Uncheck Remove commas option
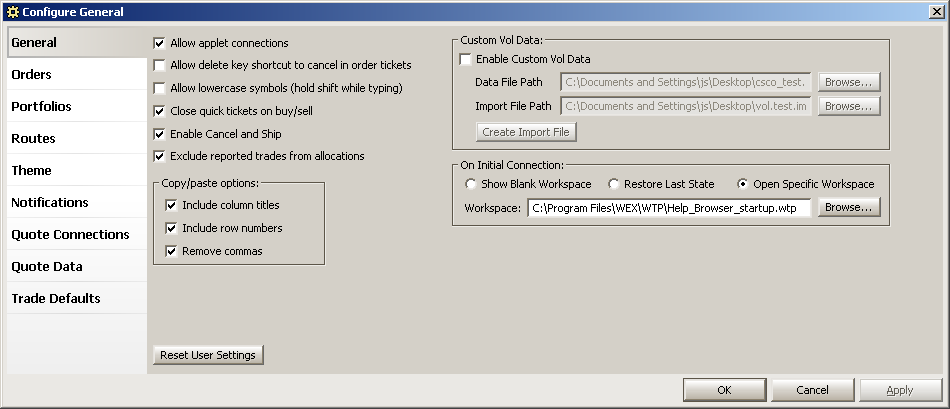950x409 pixels. (171, 251)
